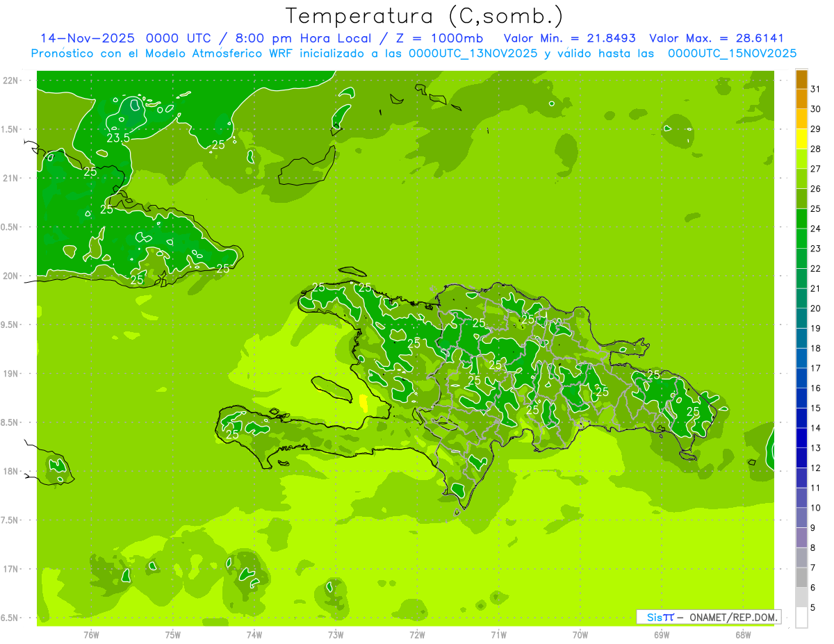The image size is (834, 644).
Task: Click the '16' colorbar scale label
Action: [816, 388]
